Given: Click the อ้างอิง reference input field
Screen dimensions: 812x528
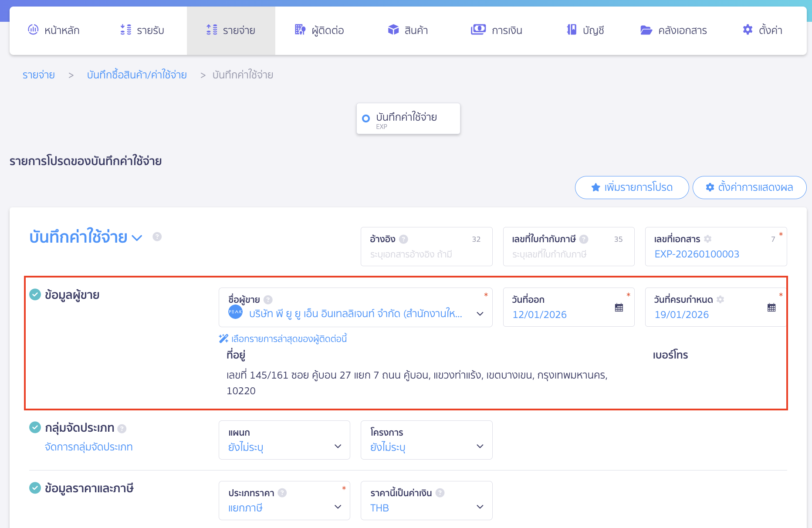Looking at the screenshot, I should click(x=426, y=254).
